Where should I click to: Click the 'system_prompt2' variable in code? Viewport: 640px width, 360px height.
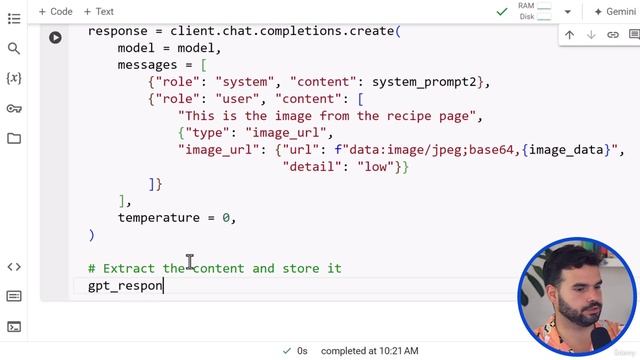tap(424, 82)
